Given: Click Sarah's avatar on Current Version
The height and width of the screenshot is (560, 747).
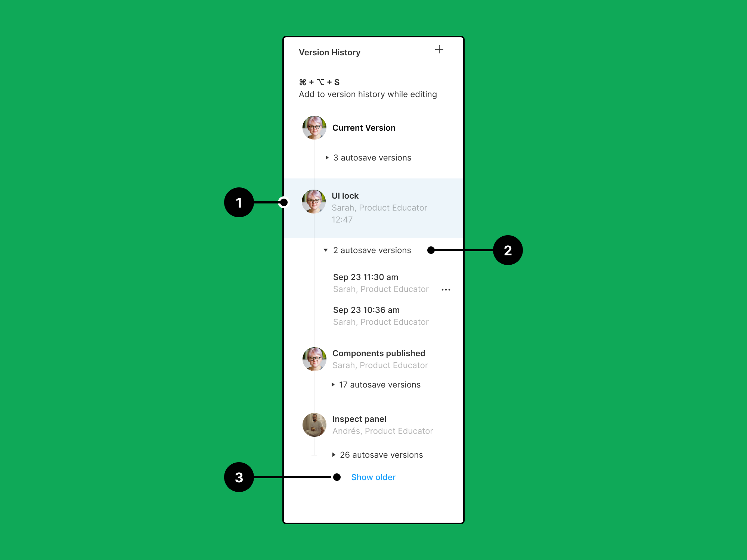Looking at the screenshot, I should (314, 128).
